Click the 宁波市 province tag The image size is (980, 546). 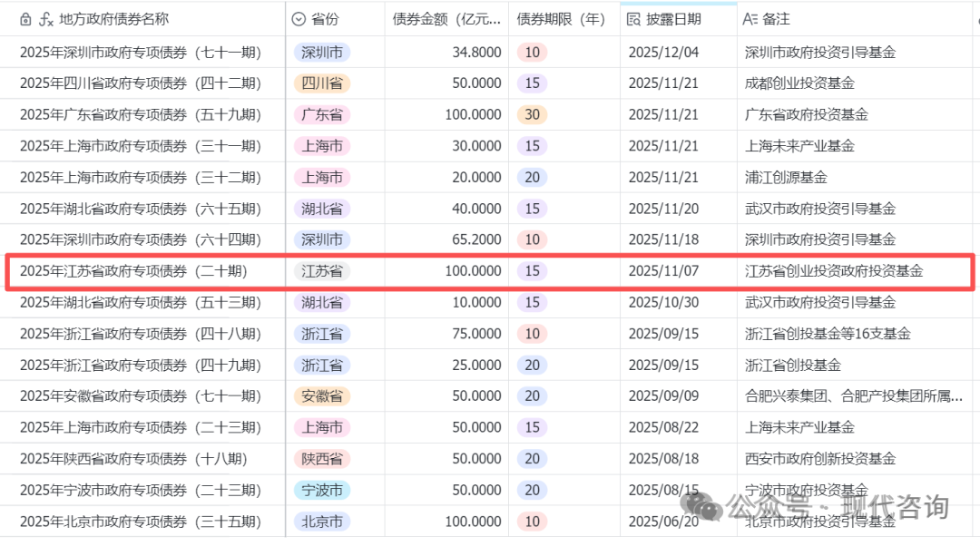[x=322, y=490]
